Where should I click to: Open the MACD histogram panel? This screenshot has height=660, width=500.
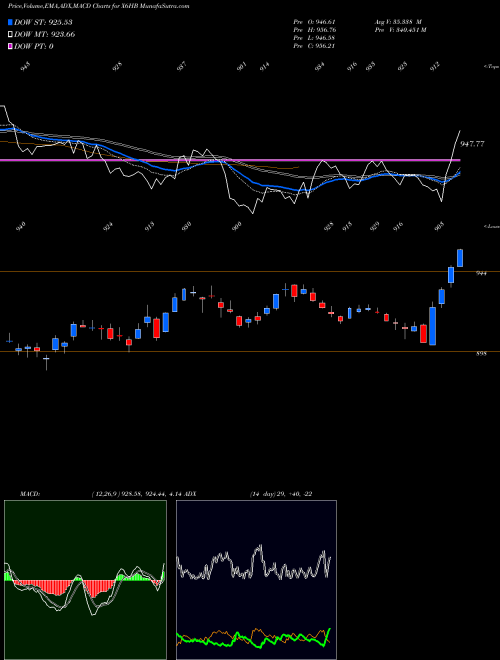click(85, 580)
